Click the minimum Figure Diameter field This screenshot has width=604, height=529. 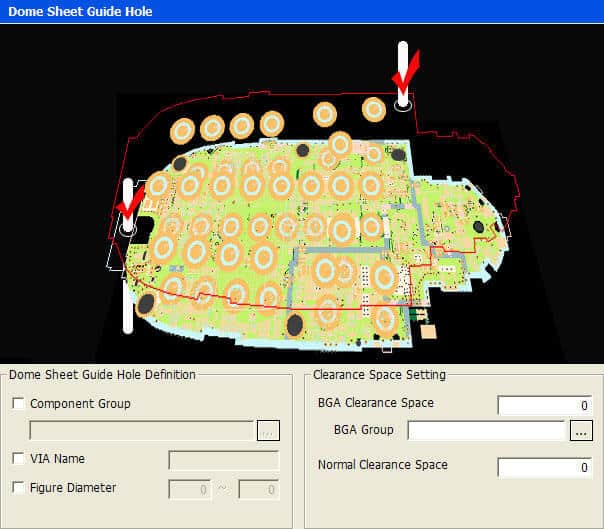click(190, 489)
